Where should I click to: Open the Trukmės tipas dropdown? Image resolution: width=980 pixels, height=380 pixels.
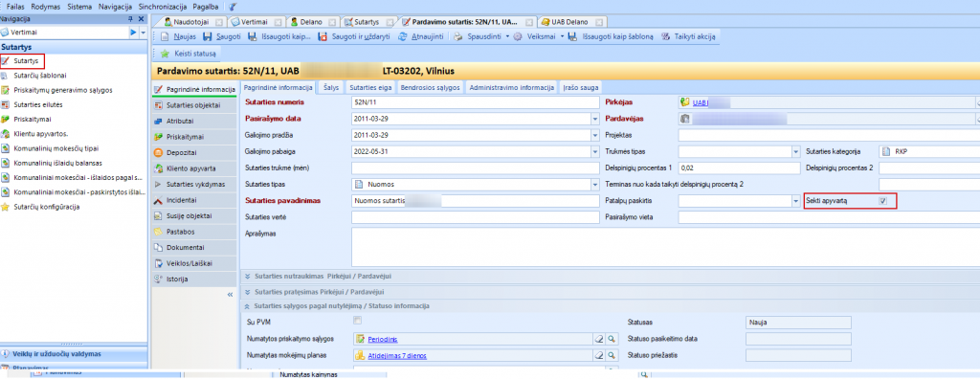pyautogui.click(x=795, y=152)
